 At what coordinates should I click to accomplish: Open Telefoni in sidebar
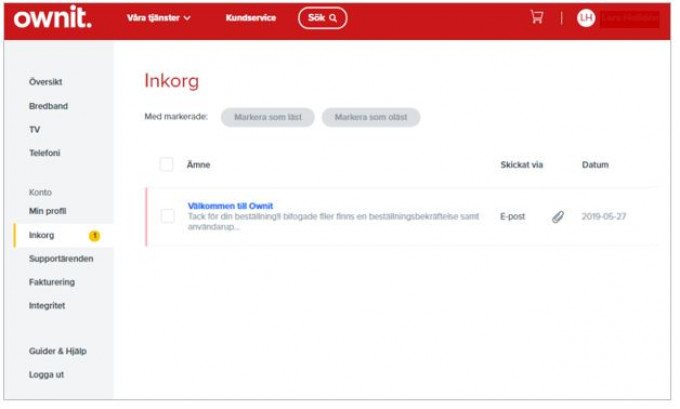[45, 153]
